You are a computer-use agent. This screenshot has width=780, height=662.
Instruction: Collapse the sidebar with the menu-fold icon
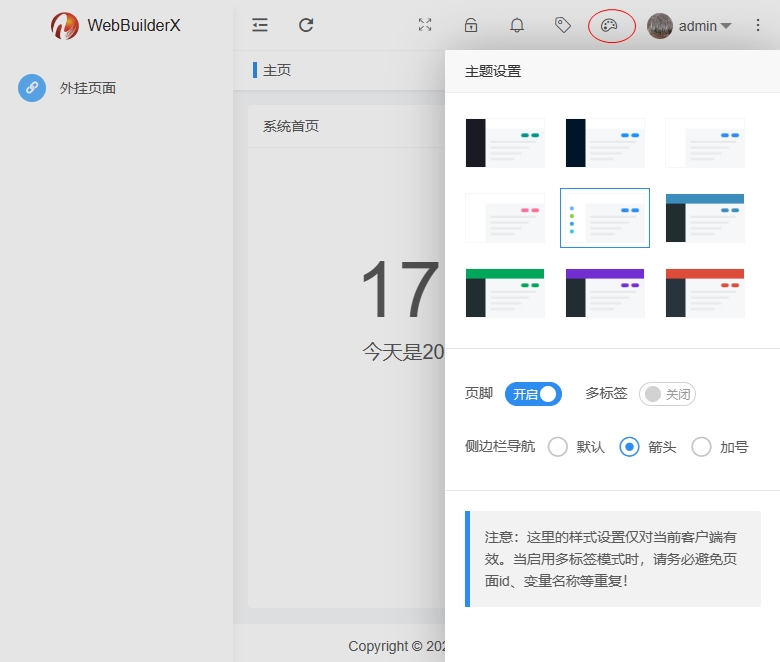point(260,25)
